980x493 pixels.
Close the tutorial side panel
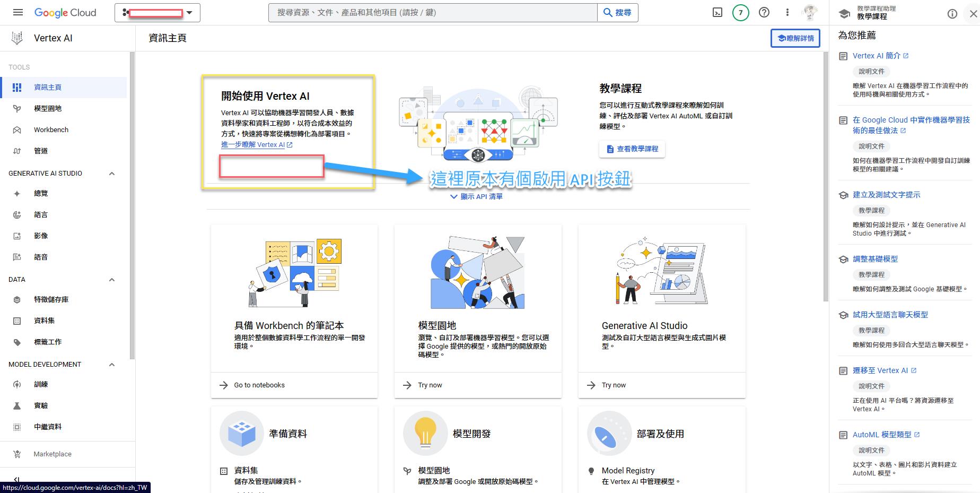click(x=973, y=14)
